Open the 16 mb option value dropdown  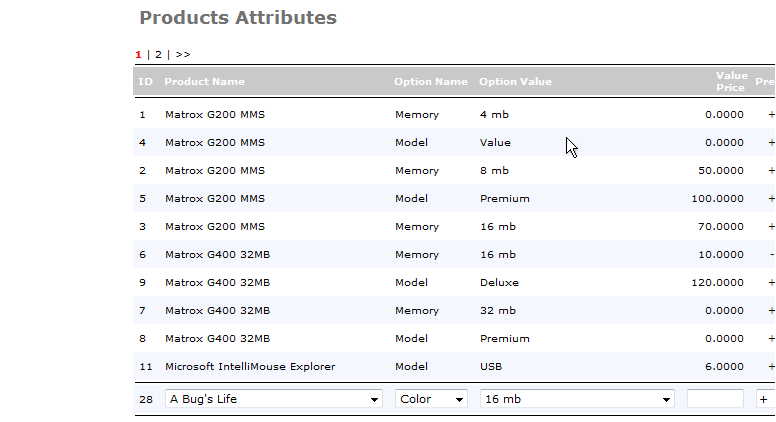pyautogui.click(x=577, y=399)
